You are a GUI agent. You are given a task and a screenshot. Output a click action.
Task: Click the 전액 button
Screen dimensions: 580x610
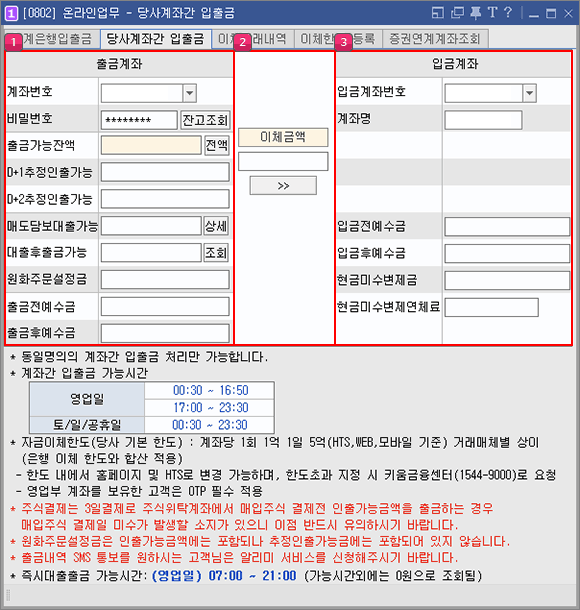click(217, 145)
